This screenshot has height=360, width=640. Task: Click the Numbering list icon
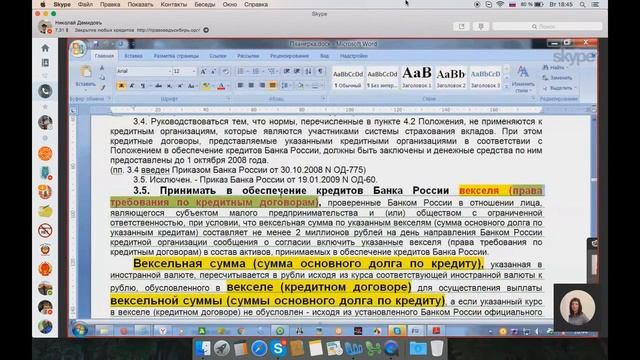coord(257,71)
